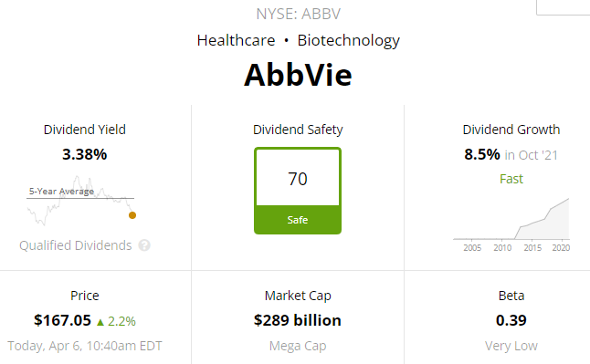Screen dimensions: 590x364
Task: Click the Qualified Dividends help question-mark icon
Action: [144, 245]
